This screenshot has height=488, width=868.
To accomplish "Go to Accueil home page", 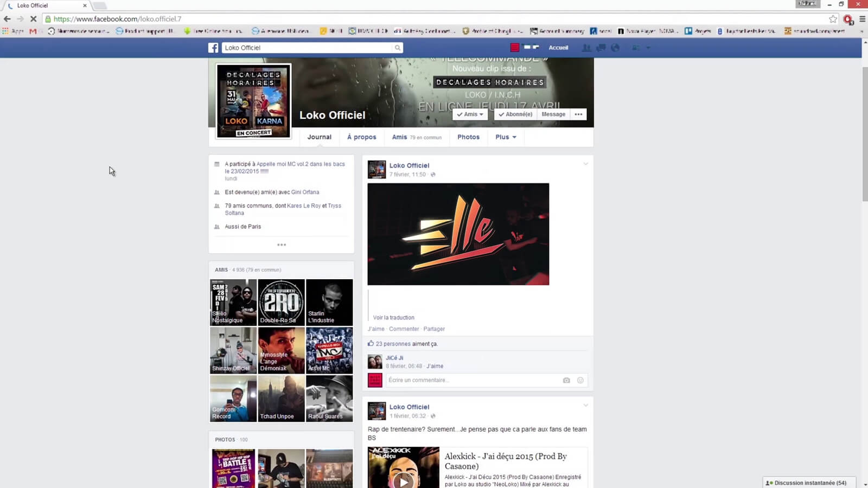I will click(x=558, y=48).
